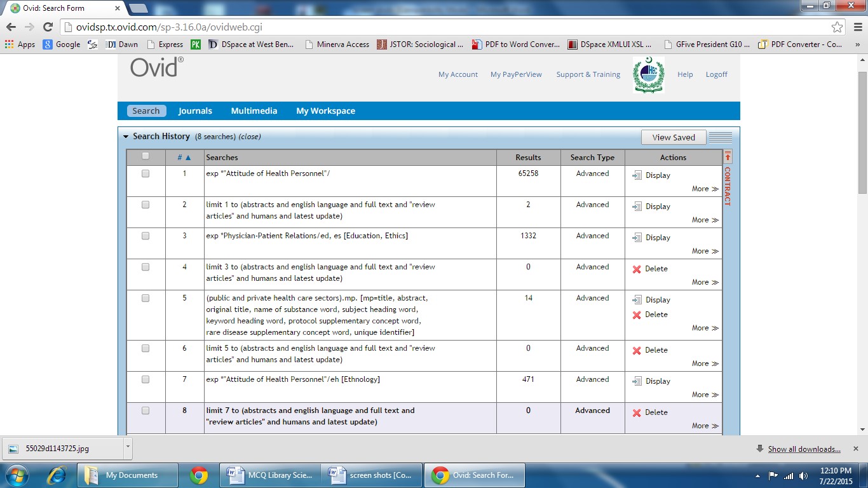Click the Display icon for search 1
Screen dimensions: 868x488
tap(637, 175)
